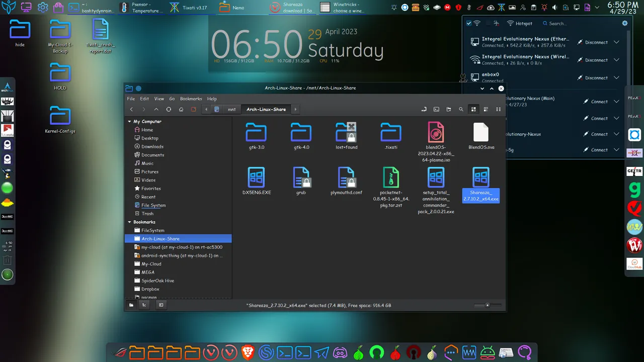Show places in sidebar
The height and width of the screenshot is (362, 644).
[x=131, y=305]
